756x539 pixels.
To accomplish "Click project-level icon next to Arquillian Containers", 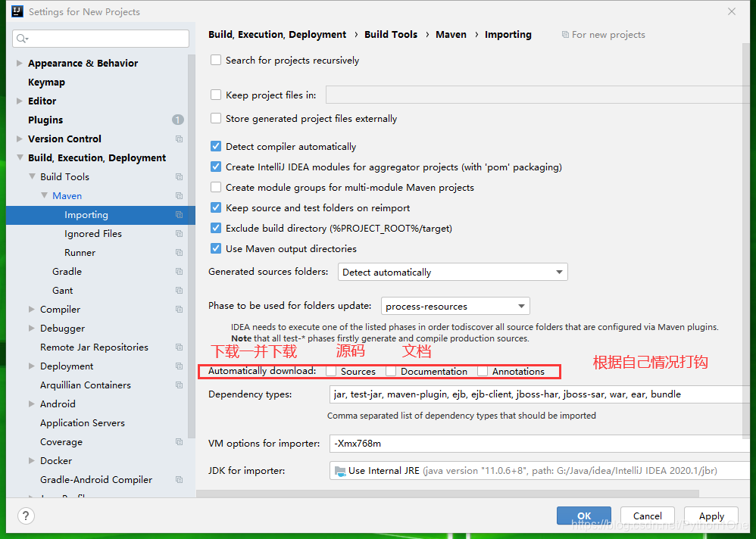I will tap(180, 385).
